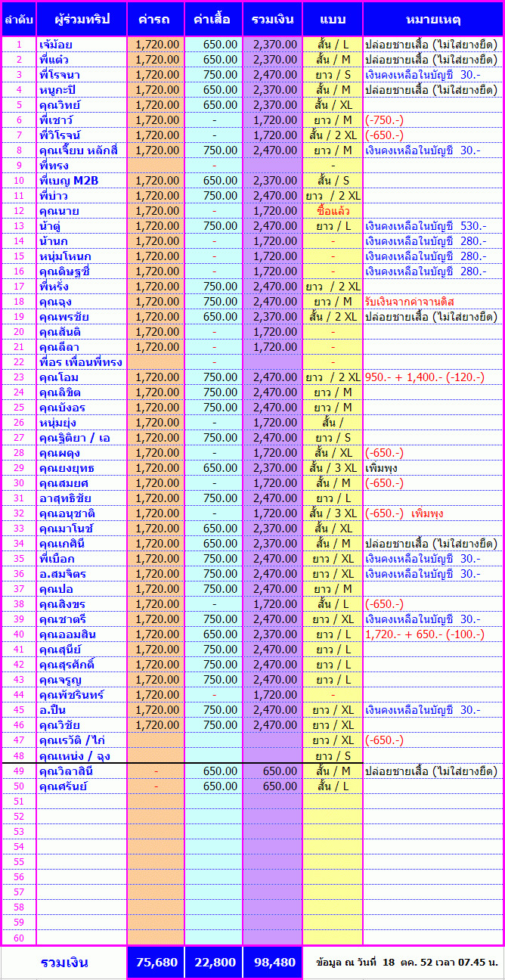Click the name cell คุณอนุชาติ
The image size is (505, 980).
click(82, 513)
